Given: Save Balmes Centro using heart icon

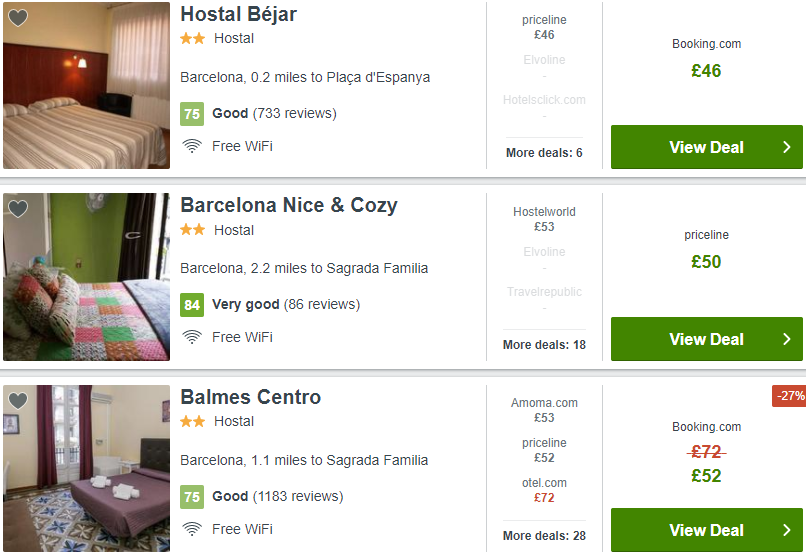Looking at the screenshot, I should coord(18,400).
